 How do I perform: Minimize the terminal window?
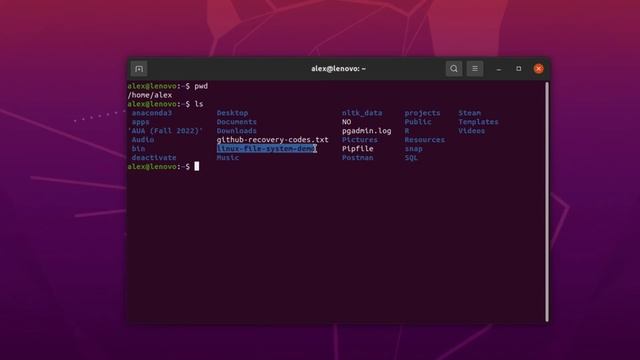[x=499, y=69]
